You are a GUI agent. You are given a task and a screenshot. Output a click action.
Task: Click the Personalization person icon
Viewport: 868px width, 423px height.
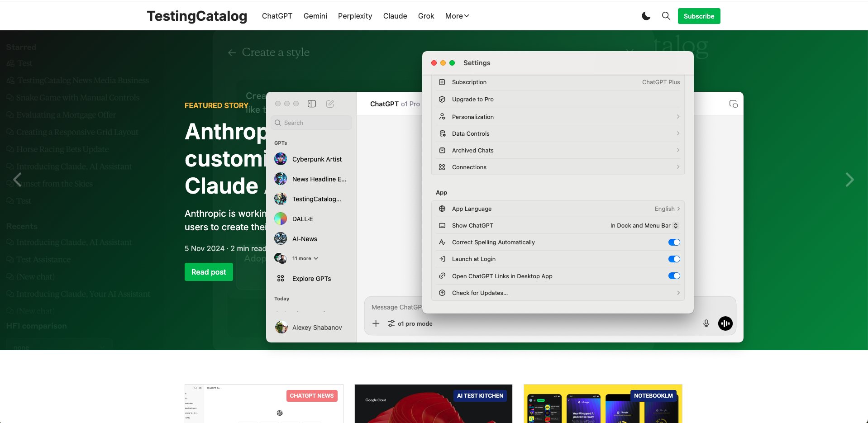click(x=442, y=117)
